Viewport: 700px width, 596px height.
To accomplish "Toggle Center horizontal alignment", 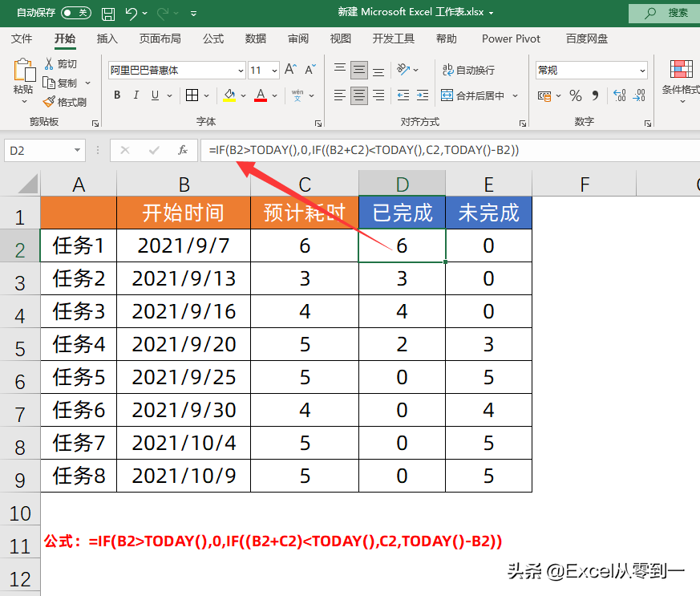I will [x=359, y=95].
